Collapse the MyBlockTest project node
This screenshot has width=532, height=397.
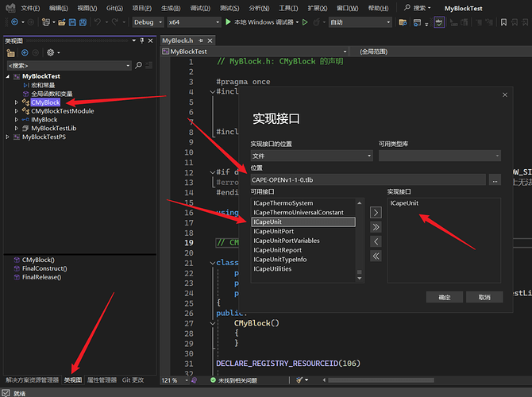[x=7, y=76]
